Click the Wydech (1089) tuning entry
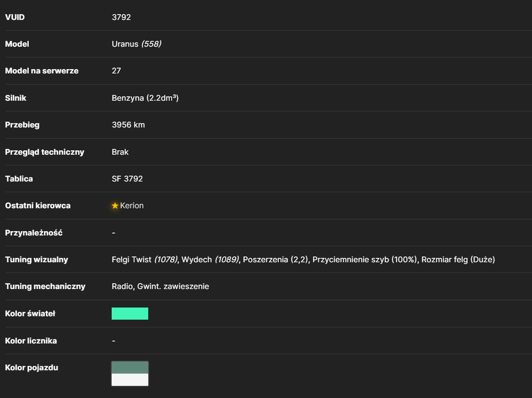 click(x=210, y=260)
